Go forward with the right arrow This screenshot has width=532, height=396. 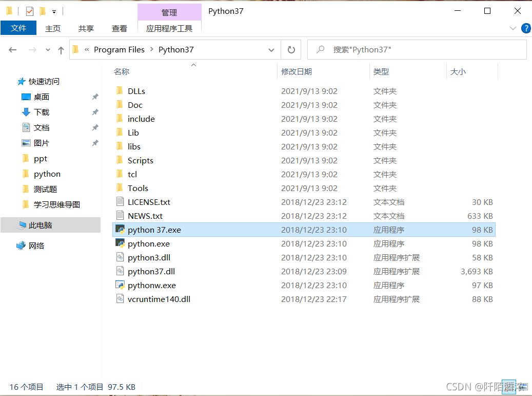32,50
